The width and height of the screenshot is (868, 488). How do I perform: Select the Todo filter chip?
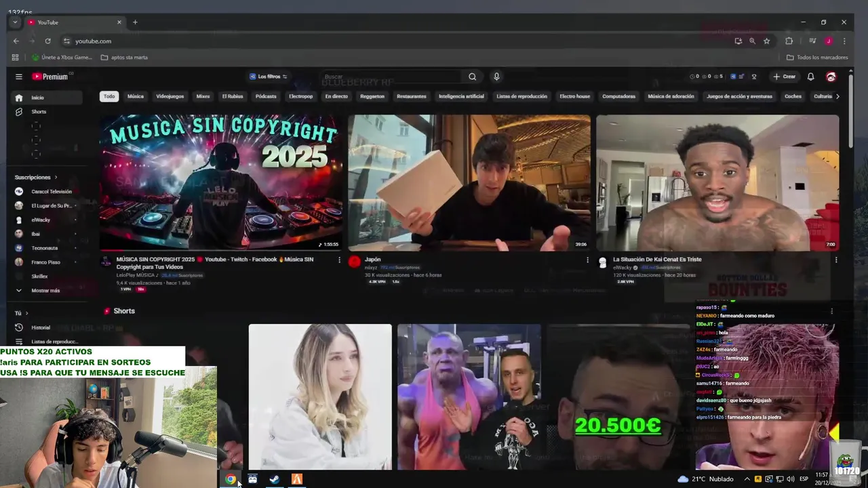109,96
